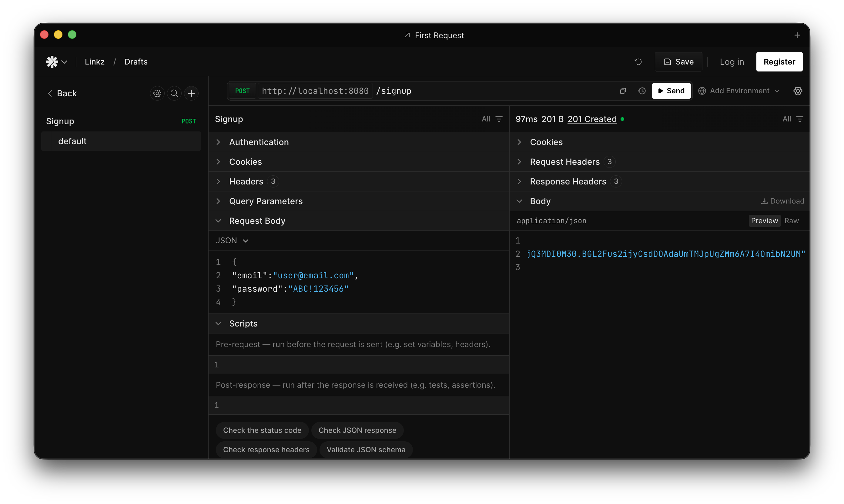Viewport: 844px width, 504px height.
Task: Click the 201 Created status link
Action: (592, 119)
